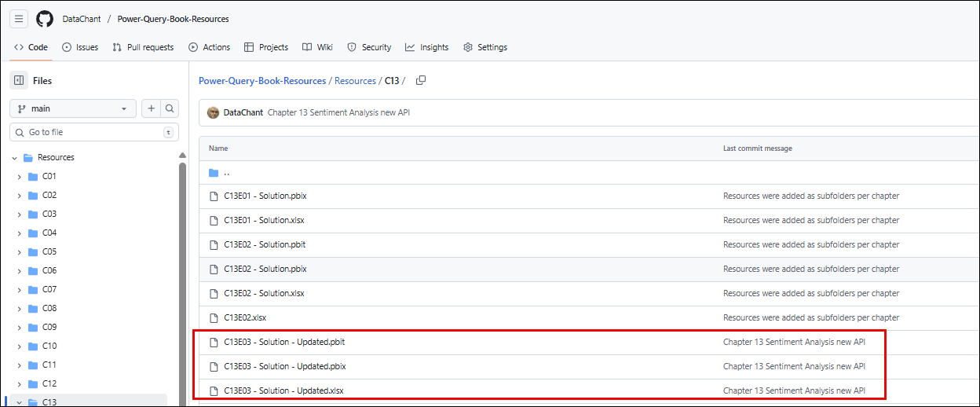Open C13E03 - Solution - Updated.pbix file
This screenshot has width=980, height=407.
pos(285,366)
